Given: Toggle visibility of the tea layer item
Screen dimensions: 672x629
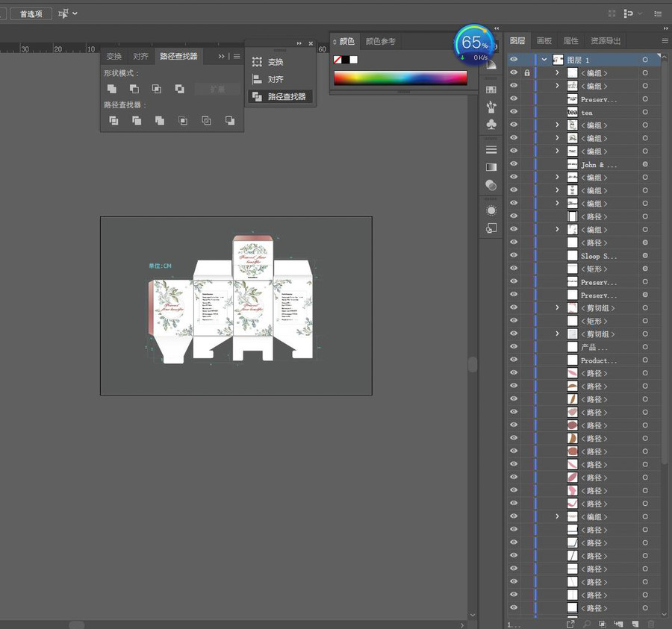Looking at the screenshot, I should 514,112.
